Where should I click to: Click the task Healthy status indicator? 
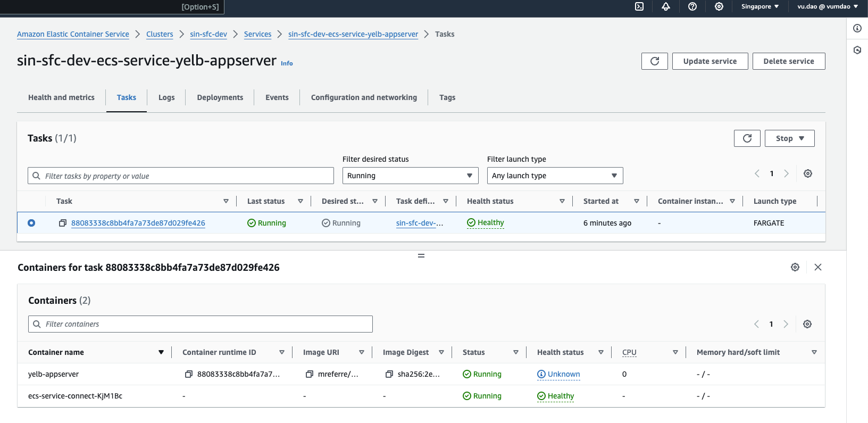[x=486, y=222]
